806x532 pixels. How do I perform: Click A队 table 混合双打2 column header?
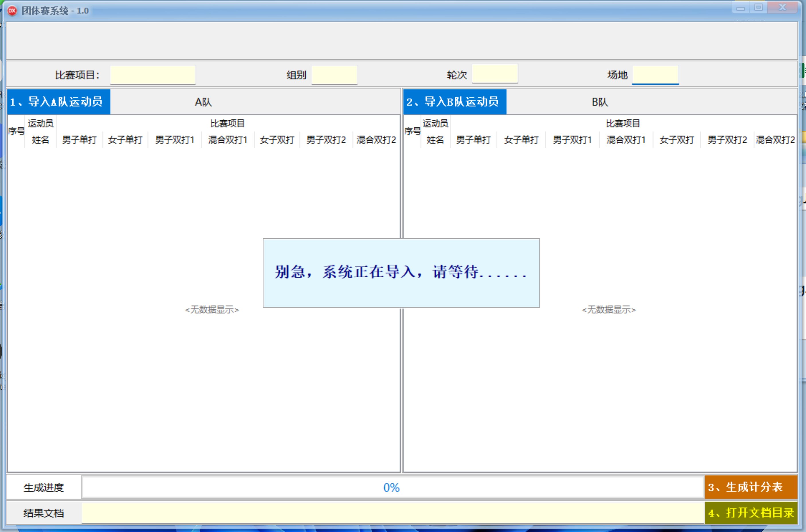point(376,140)
